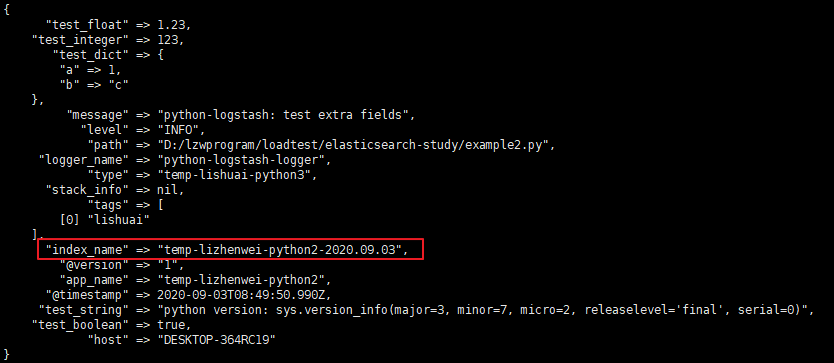Image resolution: width=834 pixels, height=363 pixels.
Task: Click the example2.py file path string
Action: tap(354, 145)
